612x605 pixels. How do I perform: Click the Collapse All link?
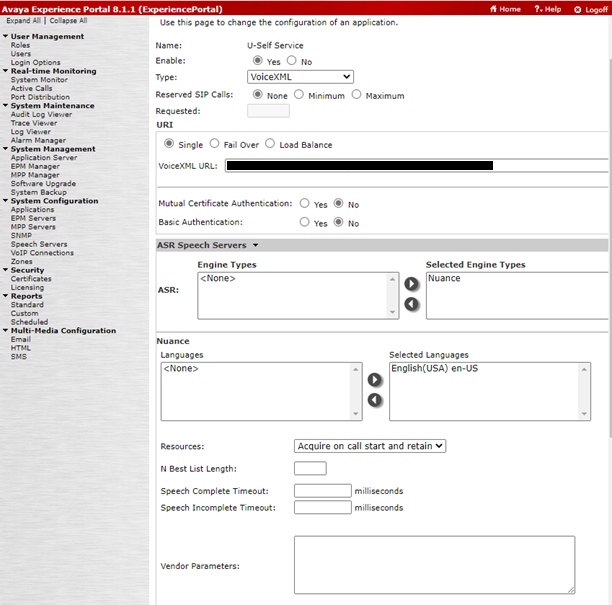(68, 21)
